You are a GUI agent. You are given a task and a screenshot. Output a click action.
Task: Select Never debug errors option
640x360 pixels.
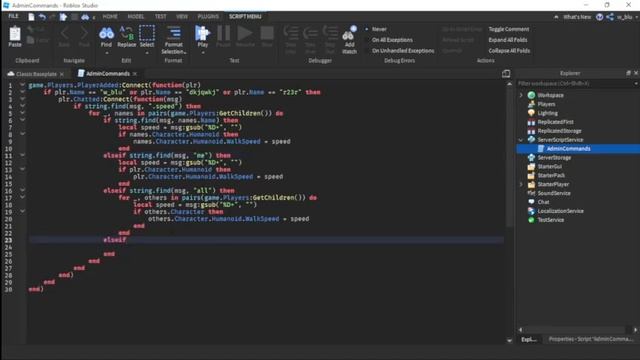379,29
